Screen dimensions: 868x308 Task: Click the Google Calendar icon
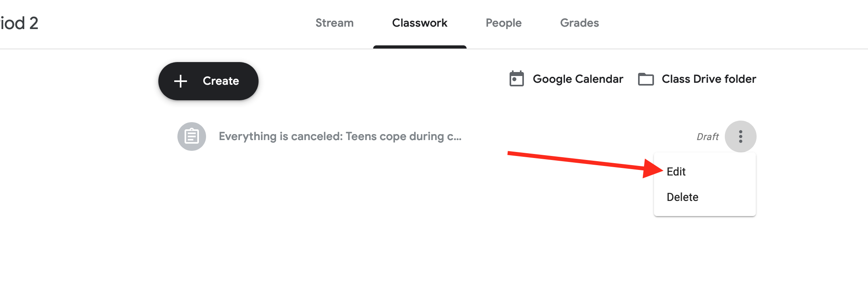(516, 79)
